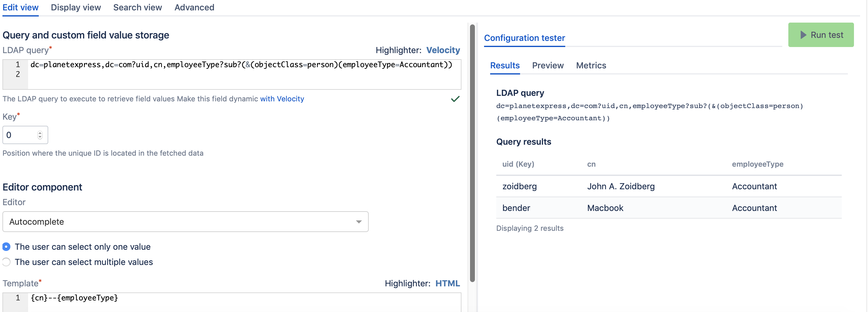Select 'The user can select multiple values'
The image size is (868, 312).
(6, 262)
